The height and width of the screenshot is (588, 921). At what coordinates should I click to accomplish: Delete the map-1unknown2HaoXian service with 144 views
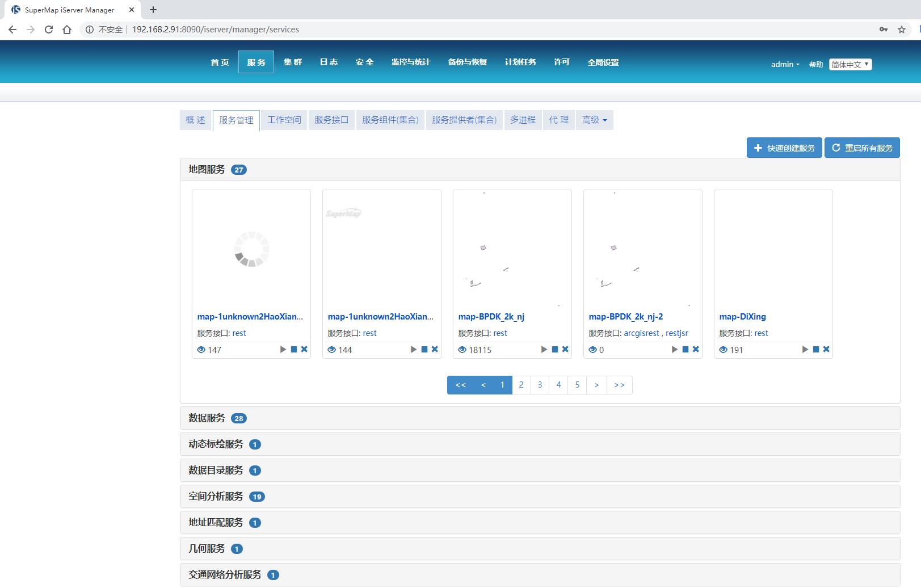pos(435,350)
